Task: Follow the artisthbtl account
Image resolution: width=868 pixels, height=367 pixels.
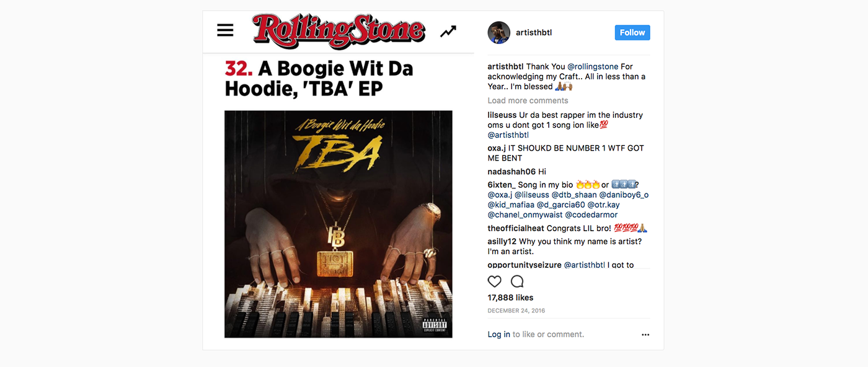Action: click(x=632, y=33)
